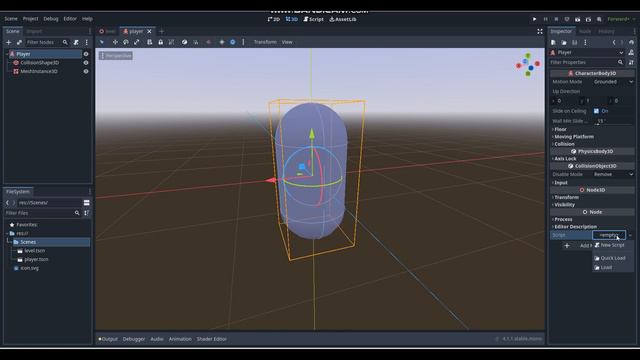Toggle use local space icon
Viewport: 640px width, 360px height.
[184, 42]
